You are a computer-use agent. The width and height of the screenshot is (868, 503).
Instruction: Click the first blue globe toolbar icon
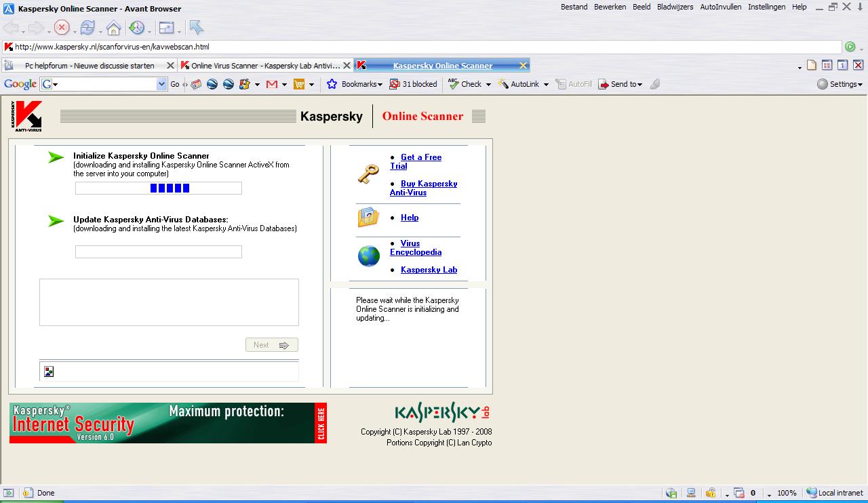click(212, 84)
